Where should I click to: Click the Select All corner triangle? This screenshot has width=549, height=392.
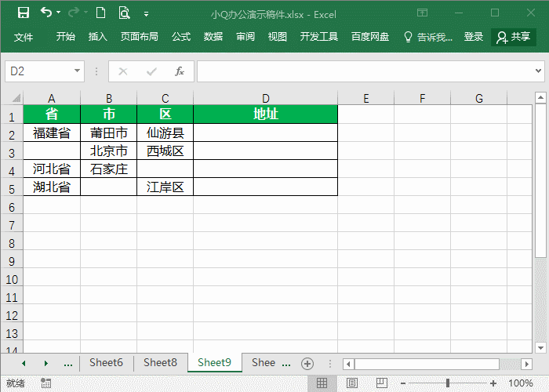point(16,98)
